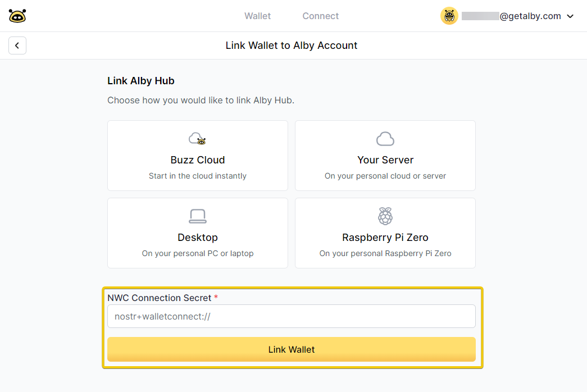
Task: Click the Desktop laptop icon
Action: click(197, 216)
